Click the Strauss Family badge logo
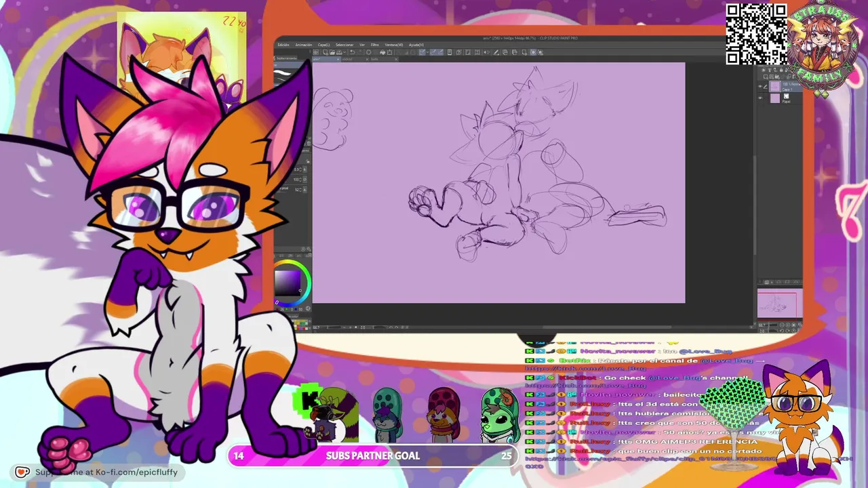868x488 pixels. point(821,47)
